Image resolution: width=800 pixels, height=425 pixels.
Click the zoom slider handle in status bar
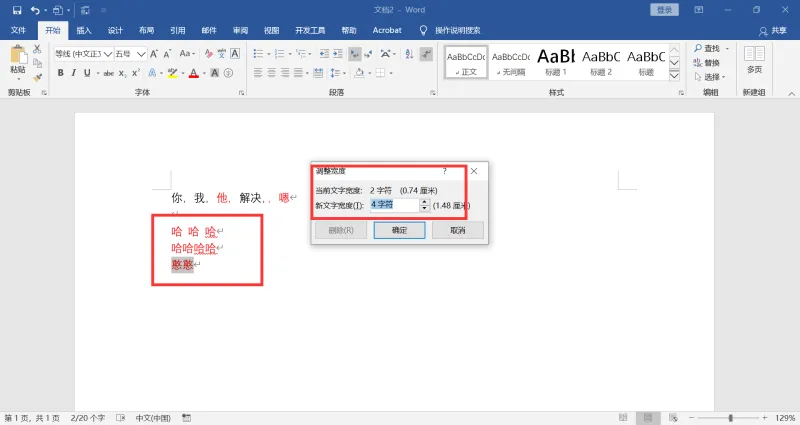coord(731,418)
